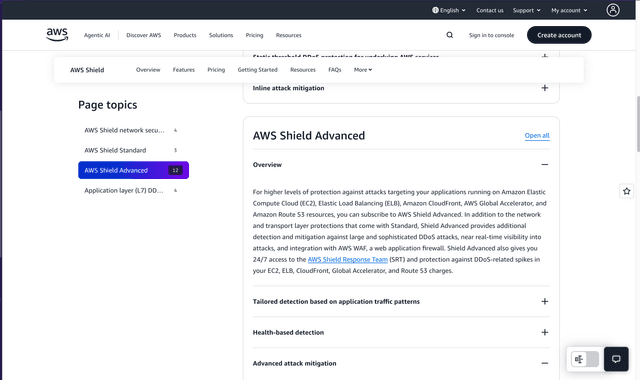Click the Page topics heading

pos(108,105)
